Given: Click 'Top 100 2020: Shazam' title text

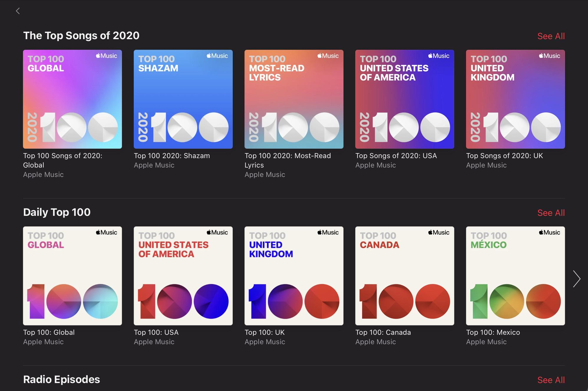Looking at the screenshot, I should click(x=172, y=156).
